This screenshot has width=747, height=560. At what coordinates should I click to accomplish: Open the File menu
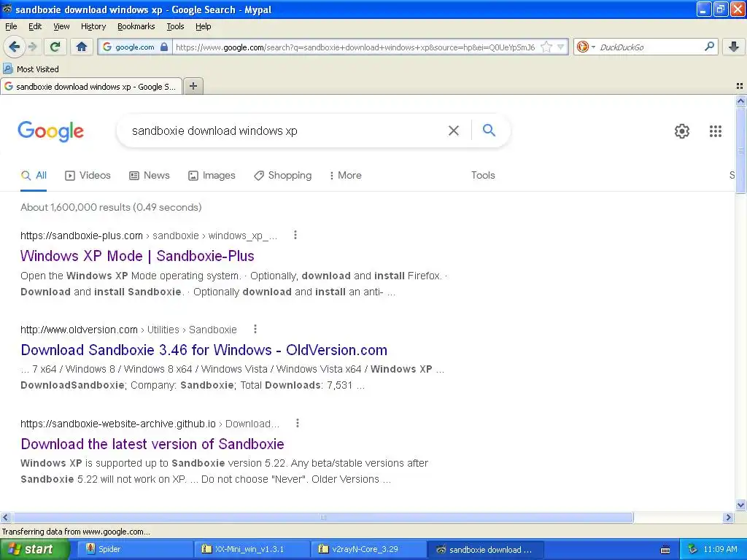[11, 26]
